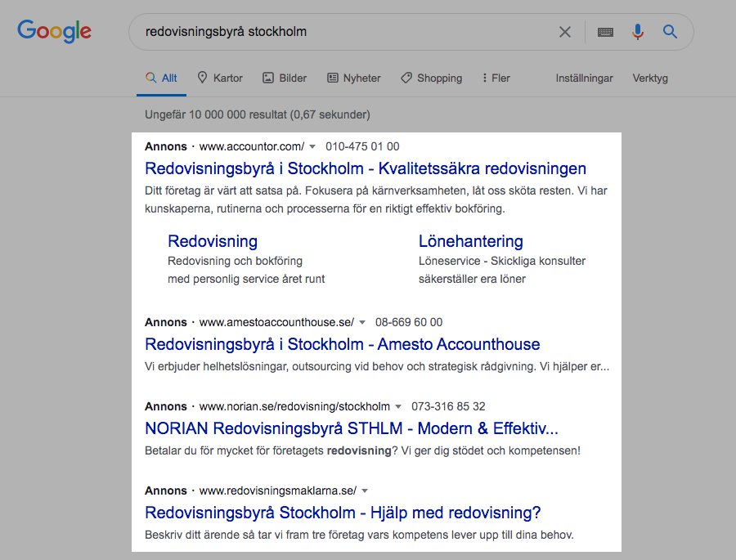Open the Lönehantering sitelink
This screenshot has height=560, width=736.
471,241
